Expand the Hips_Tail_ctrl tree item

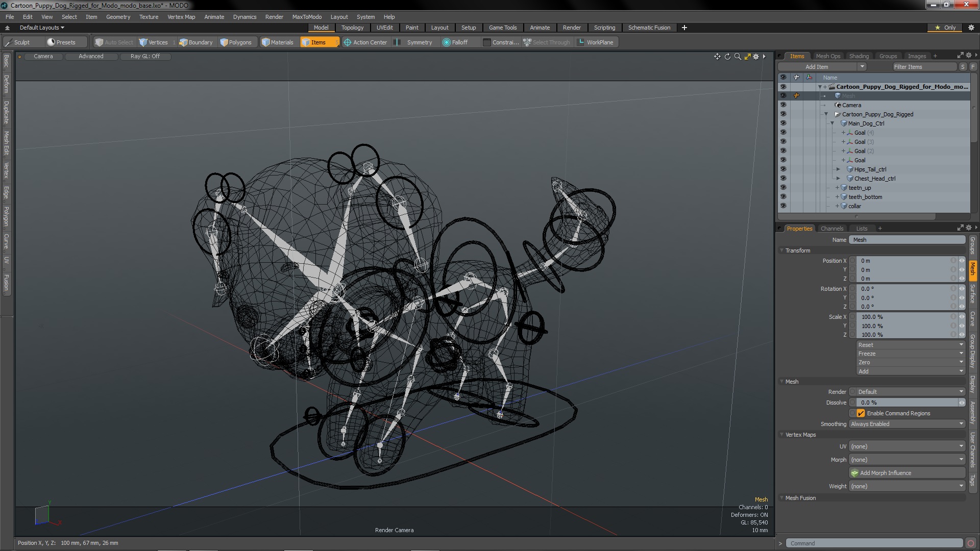tap(838, 169)
